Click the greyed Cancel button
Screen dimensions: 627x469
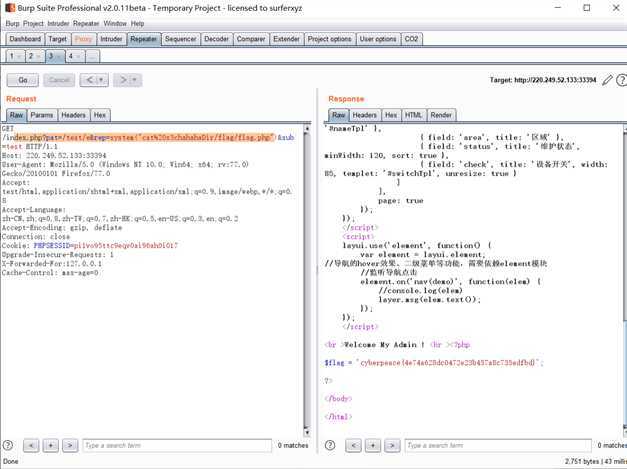pos(59,80)
